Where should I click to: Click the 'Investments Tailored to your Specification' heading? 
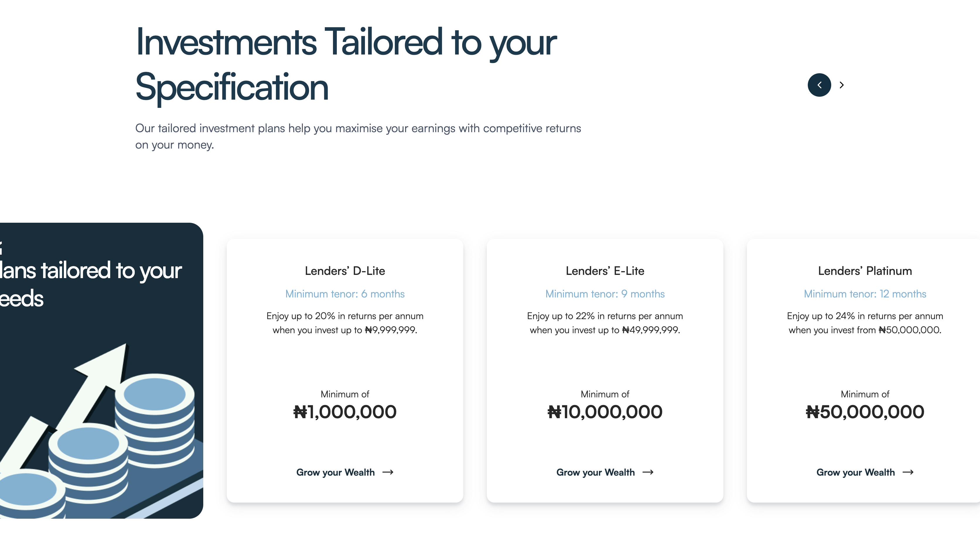pos(345,64)
